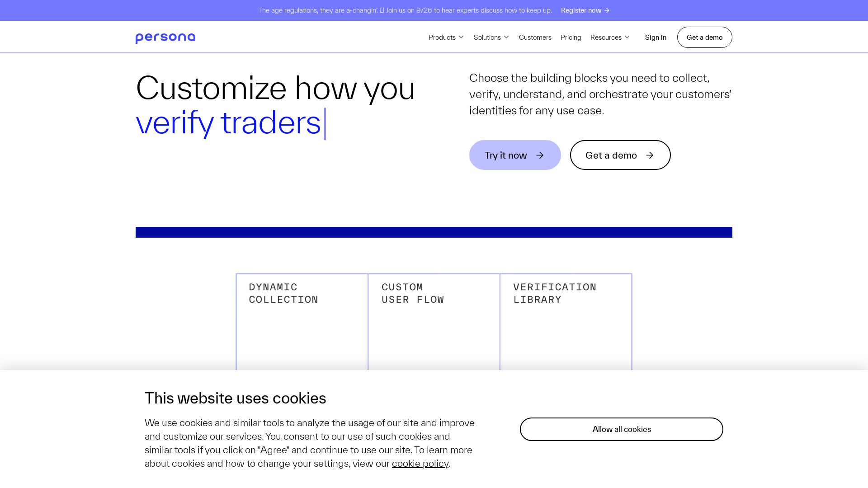This screenshot has width=868, height=488.
Task: Click Get a demo in the navigation bar
Action: (704, 38)
